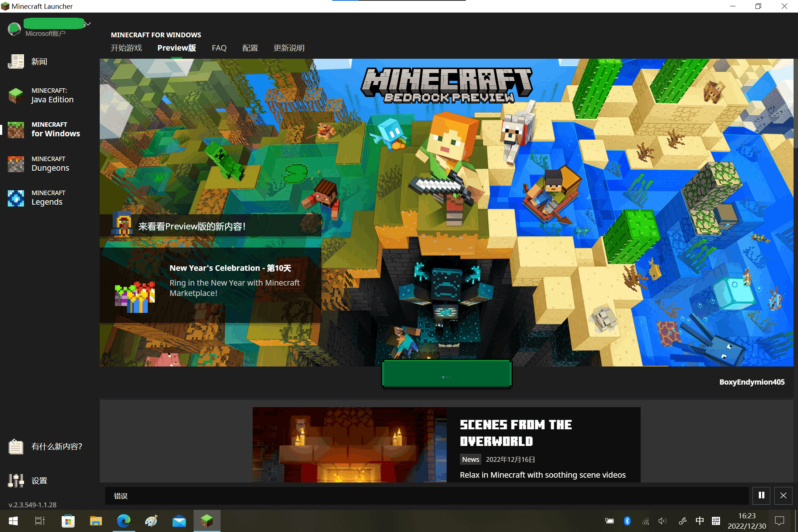Click the BoxyEndymion405 username
This screenshot has height=532, width=798.
click(x=752, y=382)
